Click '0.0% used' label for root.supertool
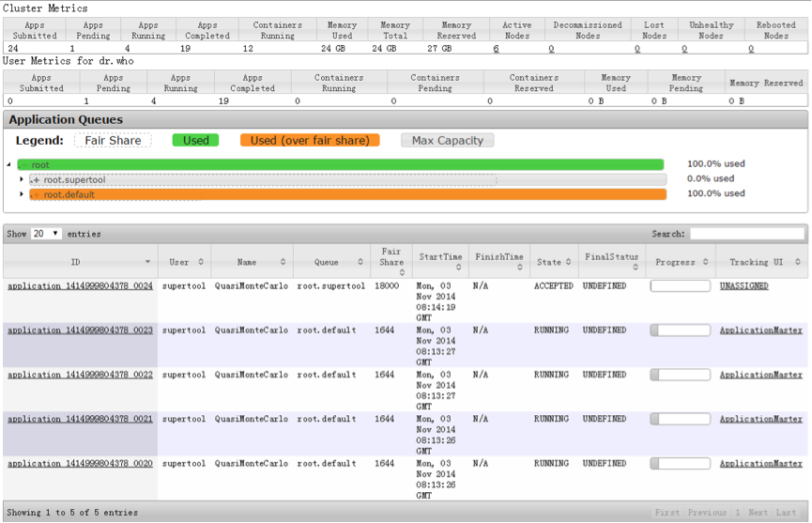Screen dimensions: 812x523 (x=711, y=178)
